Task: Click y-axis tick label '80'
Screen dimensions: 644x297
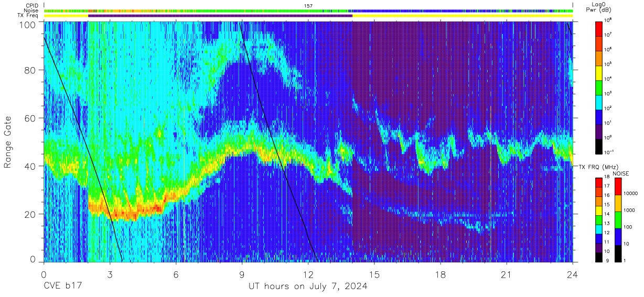Action: click(x=30, y=70)
